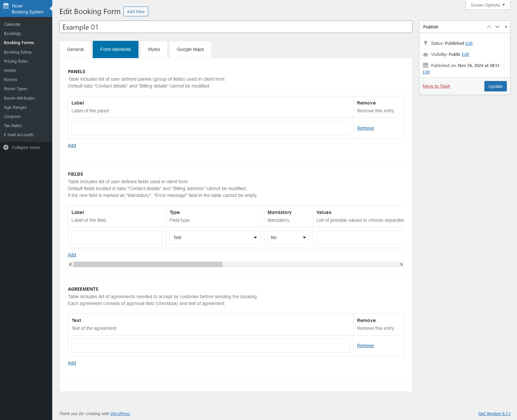Click the Collapse menu arrow icon
Image resolution: width=517 pixels, height=420 pixels.
[6, 147]
